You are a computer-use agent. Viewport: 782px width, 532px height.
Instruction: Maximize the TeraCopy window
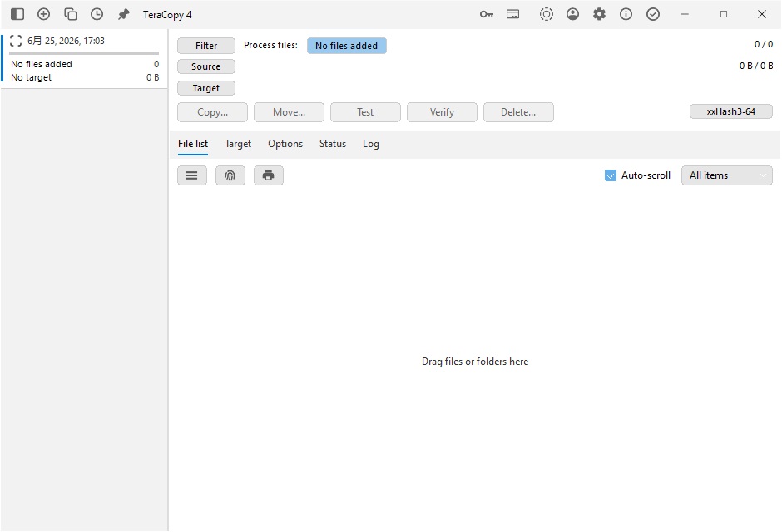coord(724,14)
